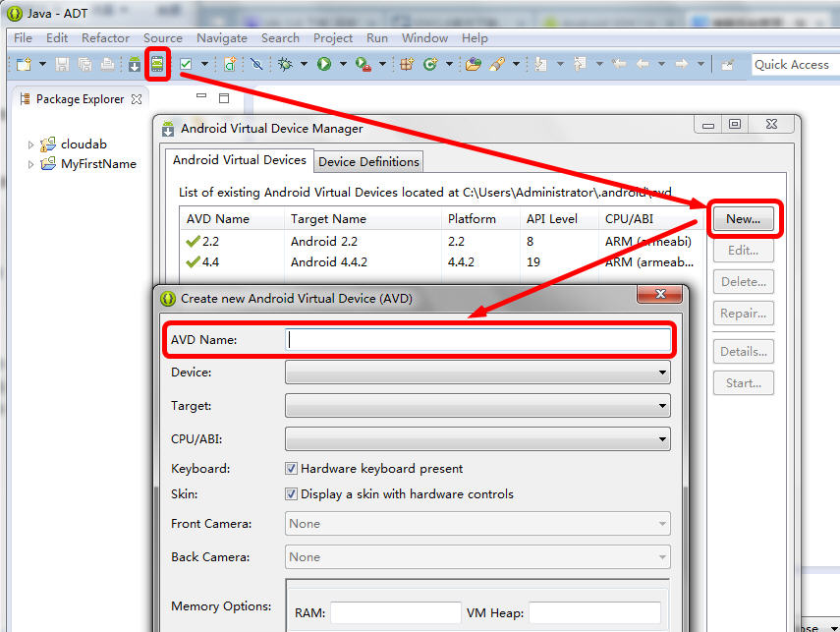Open the Run dropdown arrow
Viewport: 840px width, 632px height.
tap(343, 64)
